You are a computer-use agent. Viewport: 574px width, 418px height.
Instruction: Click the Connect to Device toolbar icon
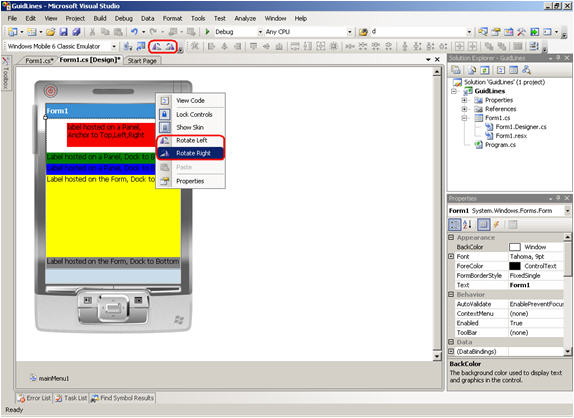click(x=128, y=46)
